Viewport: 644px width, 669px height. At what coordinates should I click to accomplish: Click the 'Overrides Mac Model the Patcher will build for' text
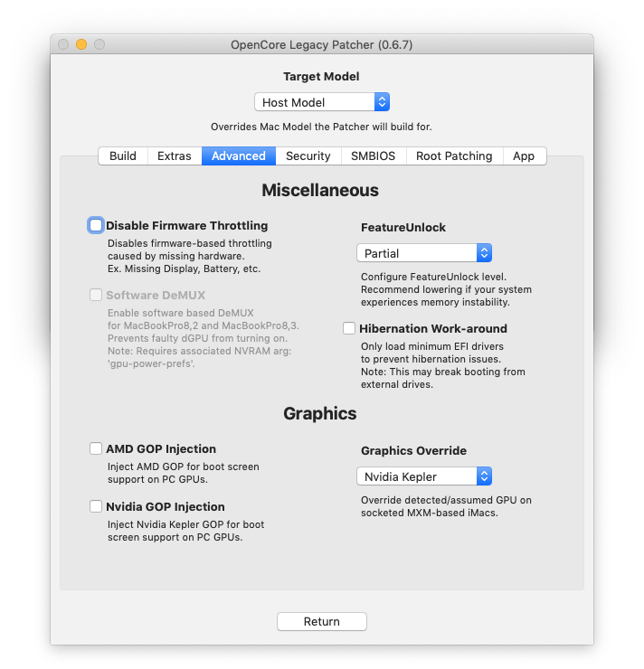click(x=321, y=127)
